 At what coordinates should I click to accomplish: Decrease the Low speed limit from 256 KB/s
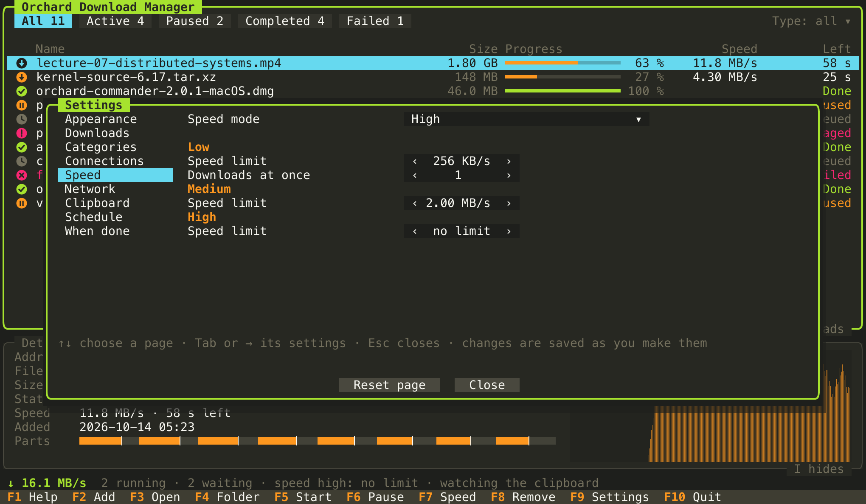coord(415,161)
